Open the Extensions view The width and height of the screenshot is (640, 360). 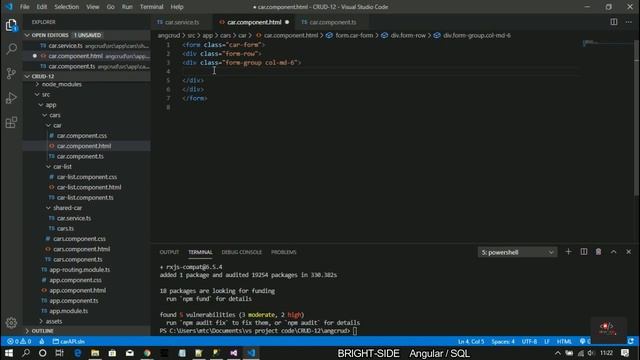pos(11,122)
